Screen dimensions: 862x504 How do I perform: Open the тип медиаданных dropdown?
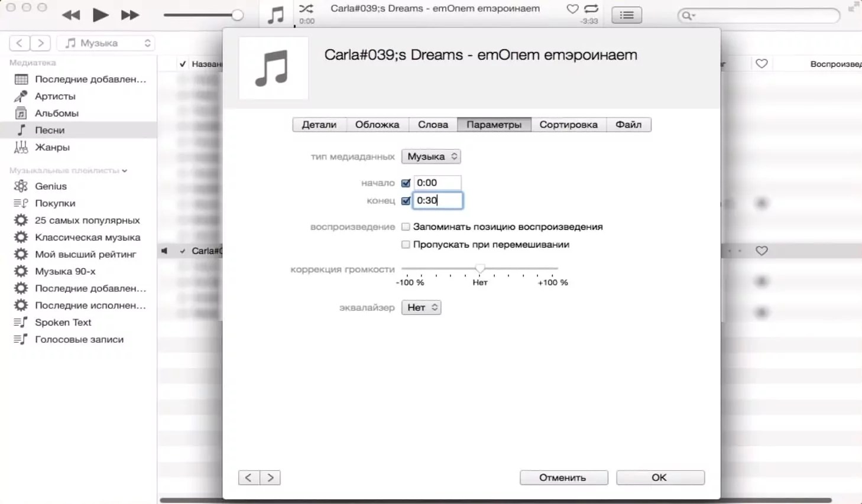(431, 157)
